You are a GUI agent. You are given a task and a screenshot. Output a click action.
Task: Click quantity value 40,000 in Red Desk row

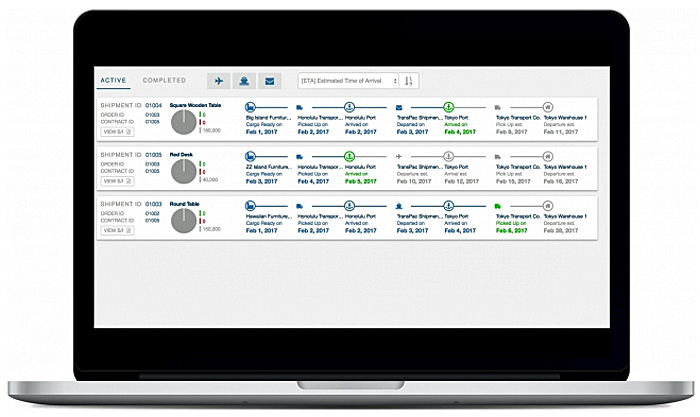coord(210,180)
